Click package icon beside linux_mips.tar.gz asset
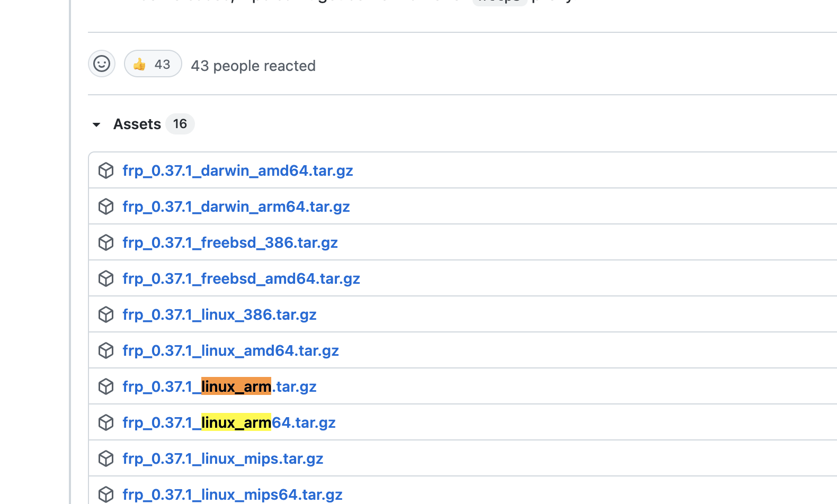This screenshot has height=504, width=837. tap(106, 458)
